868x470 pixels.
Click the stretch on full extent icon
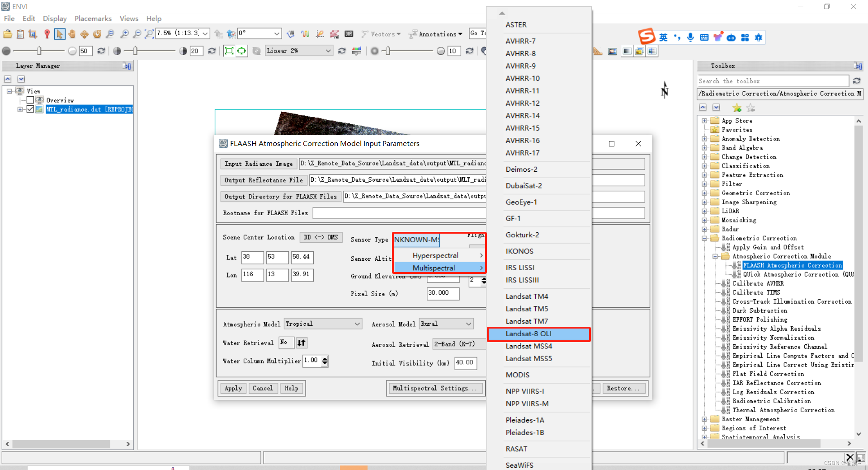(x=229, y=51)
